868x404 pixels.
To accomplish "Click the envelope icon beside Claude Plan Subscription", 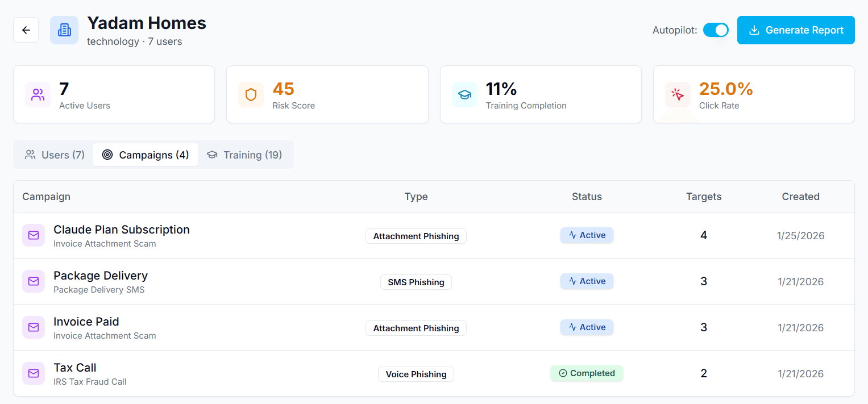I will [34, 235].
